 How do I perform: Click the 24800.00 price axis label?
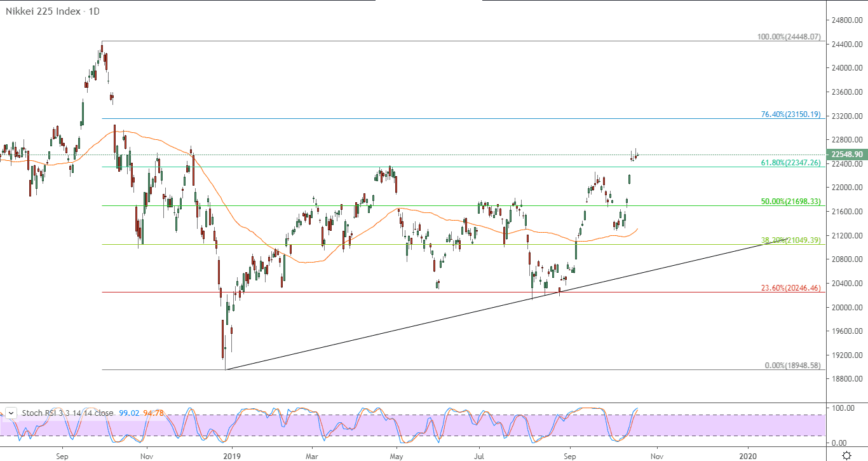tap(848, 20)
